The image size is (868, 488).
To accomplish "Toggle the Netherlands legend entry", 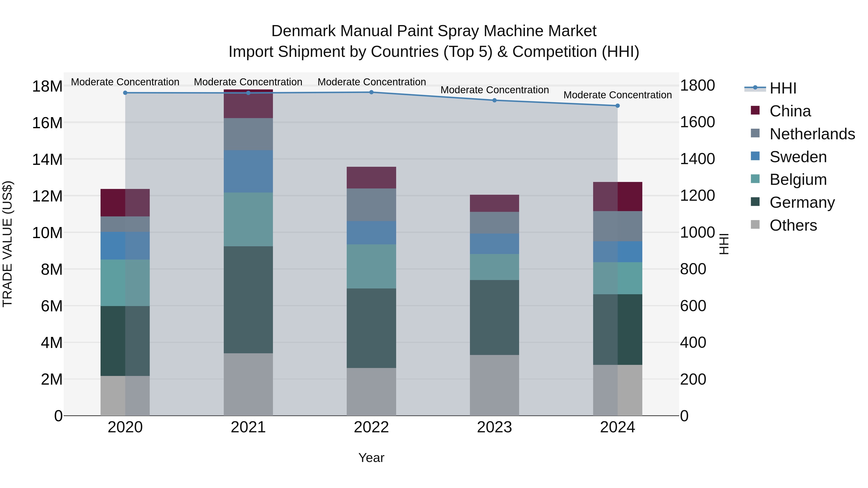I will coord(803,134).
